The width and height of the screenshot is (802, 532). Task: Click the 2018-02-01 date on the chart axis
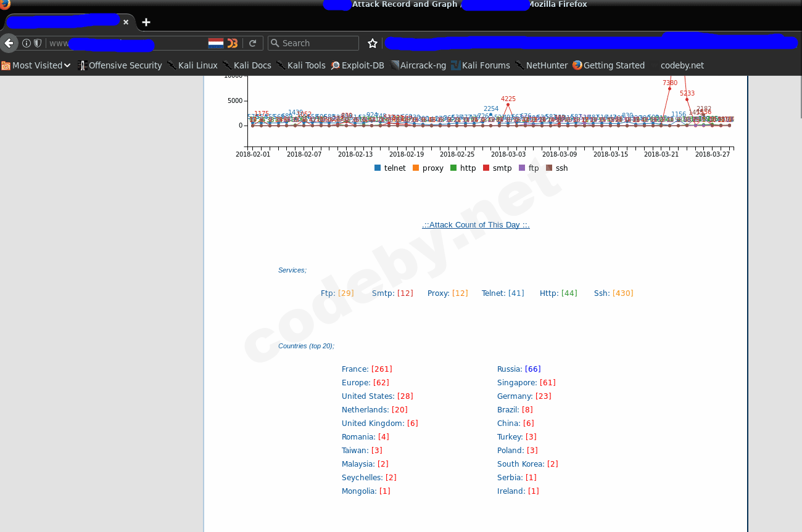(253, 154)
